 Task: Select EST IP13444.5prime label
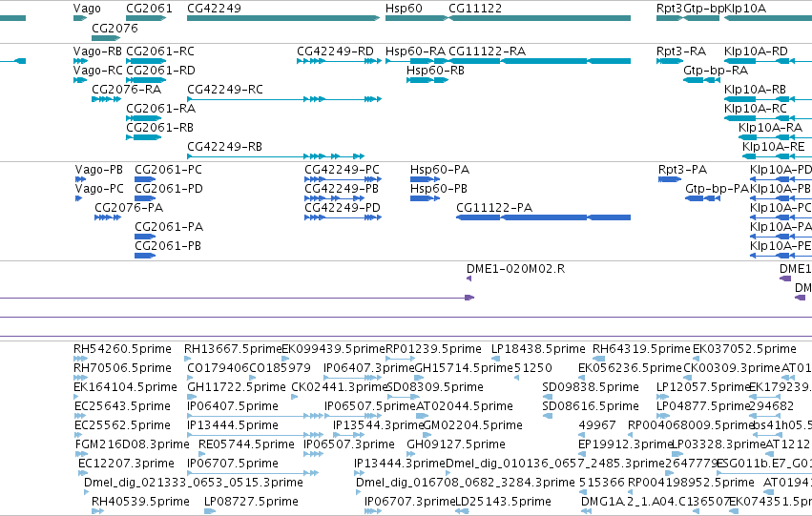click(x=233, y=425)
